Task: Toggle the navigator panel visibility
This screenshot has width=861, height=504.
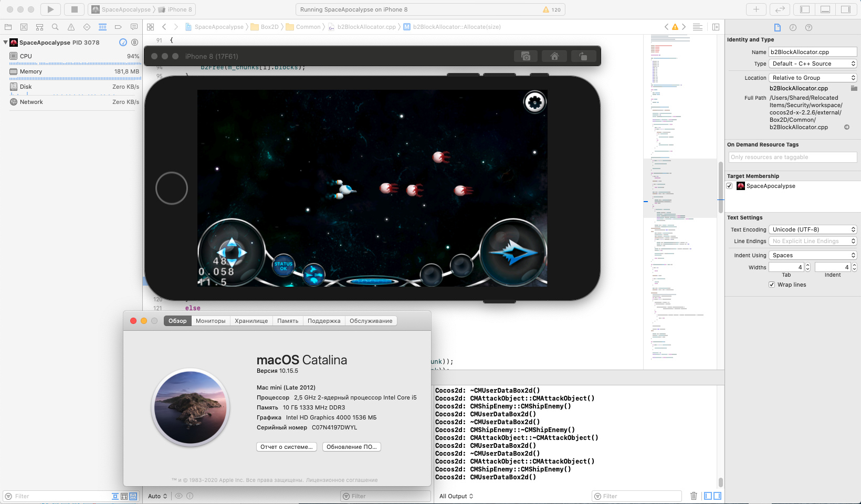Action: pos(804,9)
